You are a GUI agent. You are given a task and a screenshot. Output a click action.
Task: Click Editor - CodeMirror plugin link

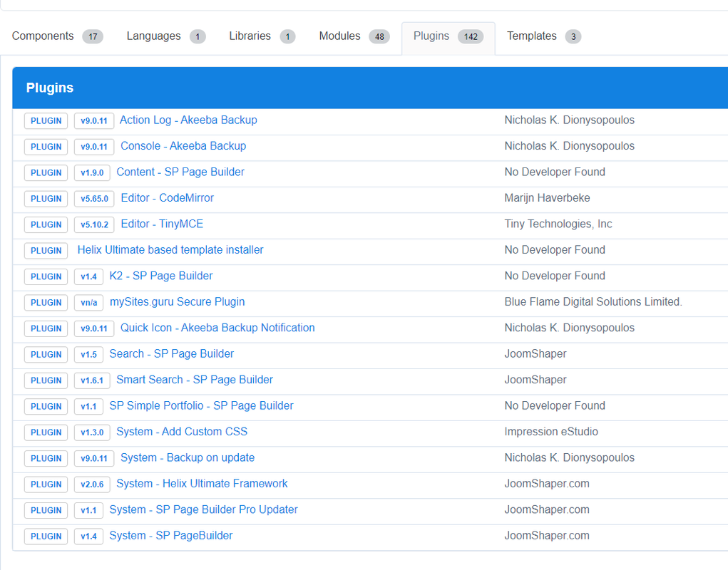point(167,198)
